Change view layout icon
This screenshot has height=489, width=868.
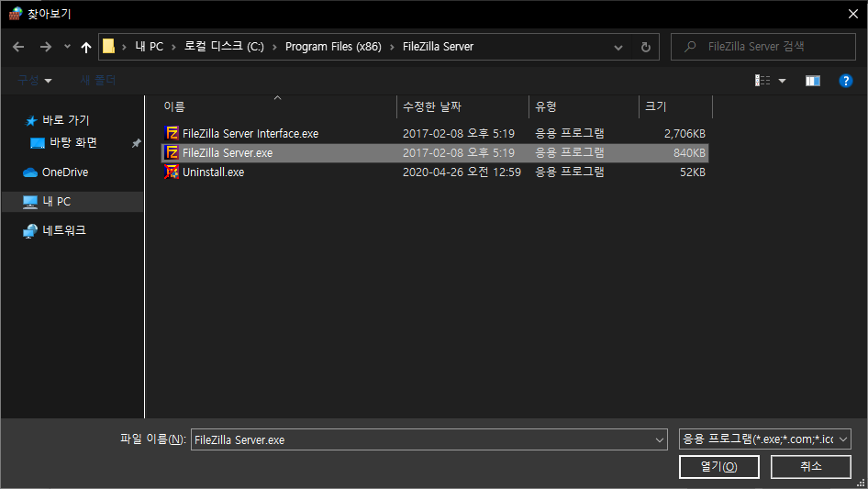762,81
